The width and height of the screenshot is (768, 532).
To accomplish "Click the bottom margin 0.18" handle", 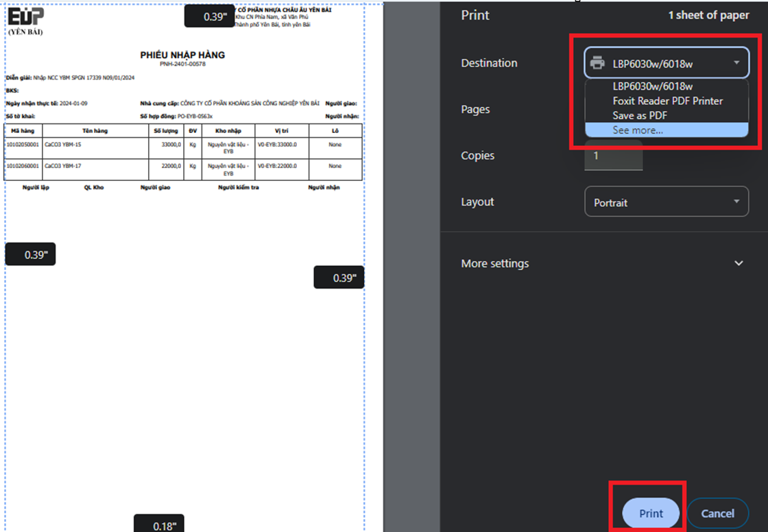I will click(158, 524).
